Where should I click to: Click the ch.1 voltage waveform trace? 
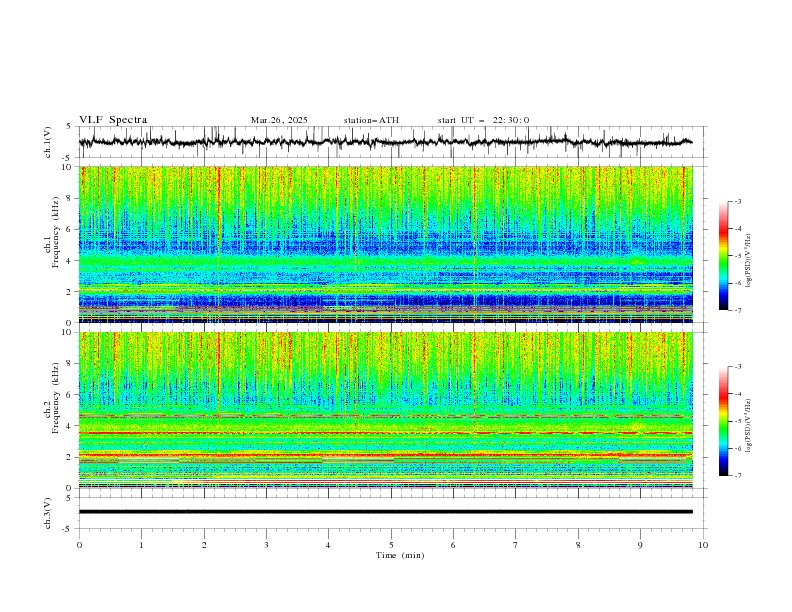pos(385,142)
